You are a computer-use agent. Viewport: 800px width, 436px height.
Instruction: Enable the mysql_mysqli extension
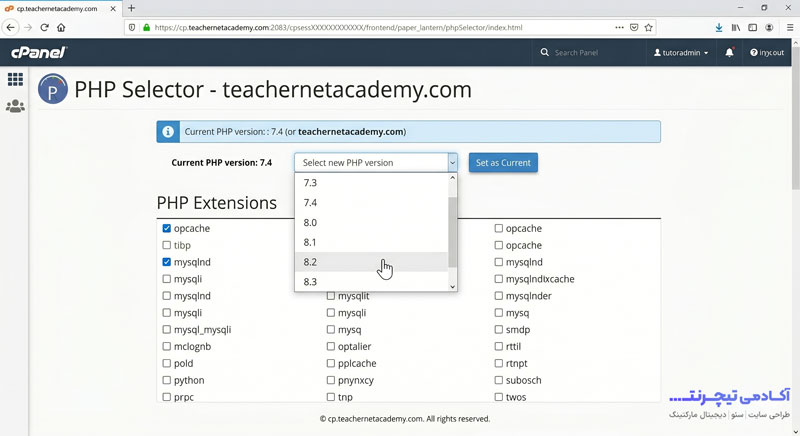166,329
